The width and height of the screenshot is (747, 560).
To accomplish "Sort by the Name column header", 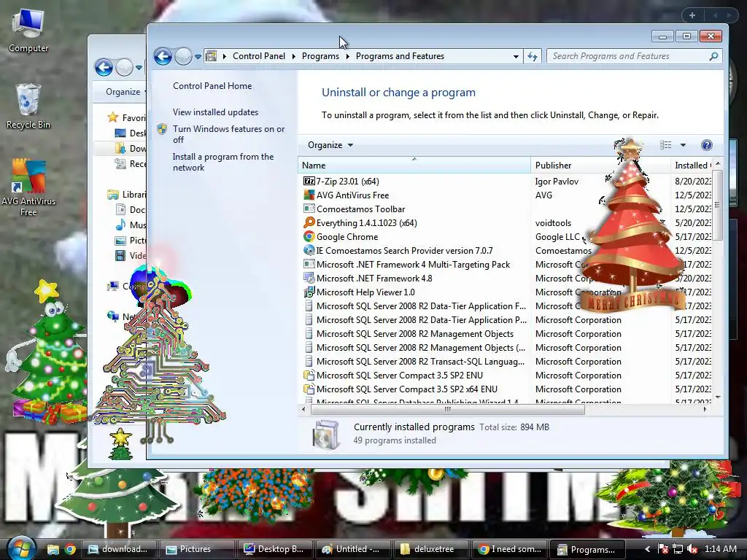I will (x=414, y=166).
